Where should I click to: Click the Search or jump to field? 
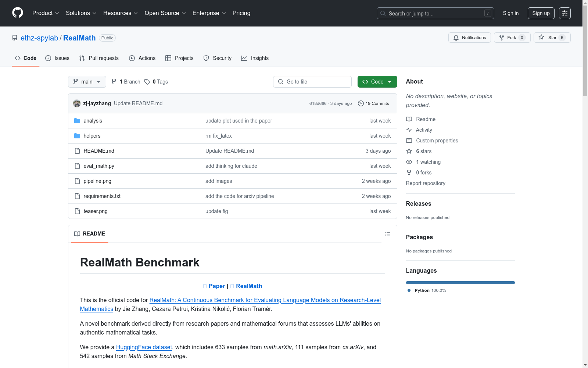tap(435, 13)
